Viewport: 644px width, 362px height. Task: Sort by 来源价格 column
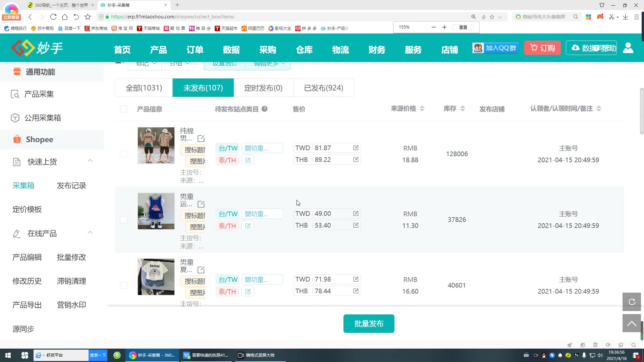click(422, 109)
